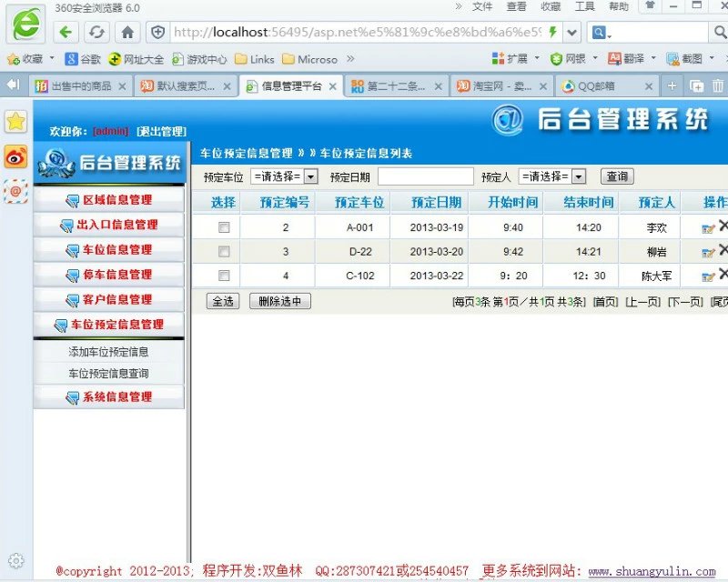Expand 停车信息管理 in the side menu

point(109,275)
